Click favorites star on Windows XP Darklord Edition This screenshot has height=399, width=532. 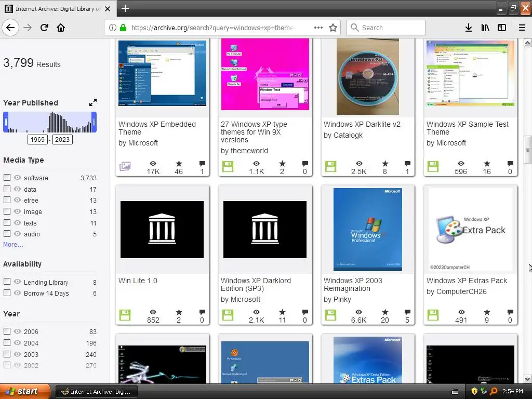pos(282,312)
